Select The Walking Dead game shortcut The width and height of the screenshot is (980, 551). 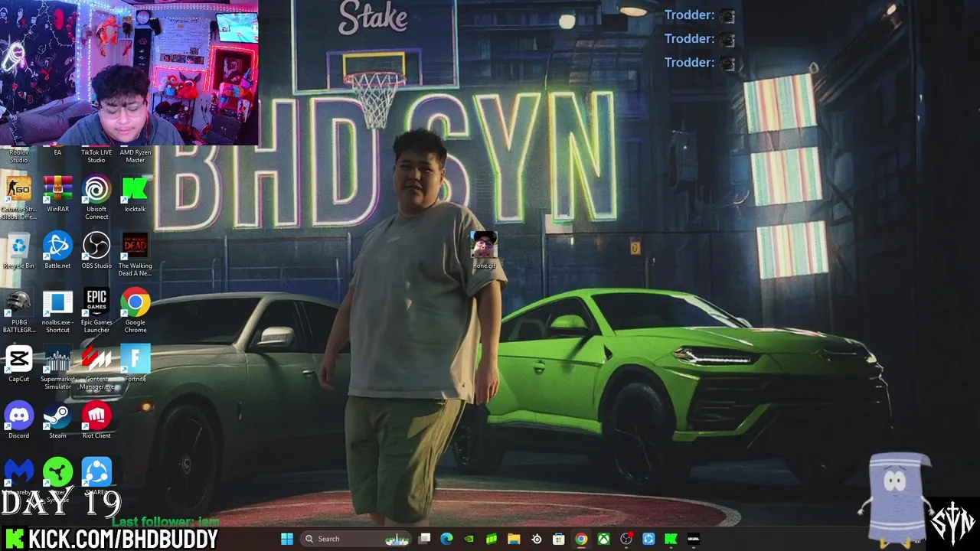(x=135, y=254)
